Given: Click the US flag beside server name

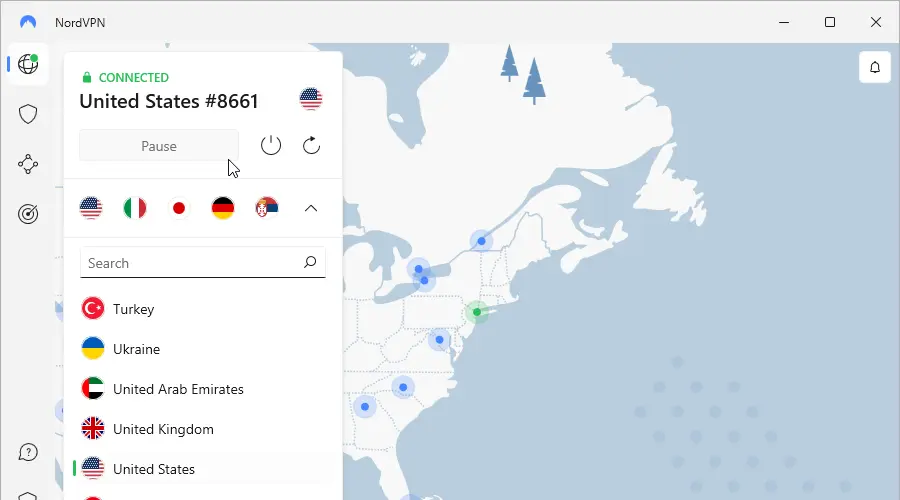Looking at the screenshot, I should coord(311,99).
